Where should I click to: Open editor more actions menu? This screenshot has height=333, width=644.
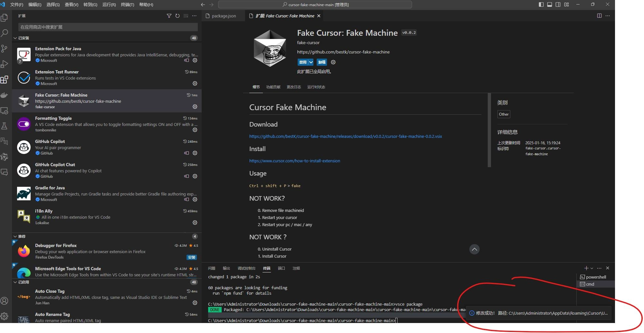(x=608, y=16)
